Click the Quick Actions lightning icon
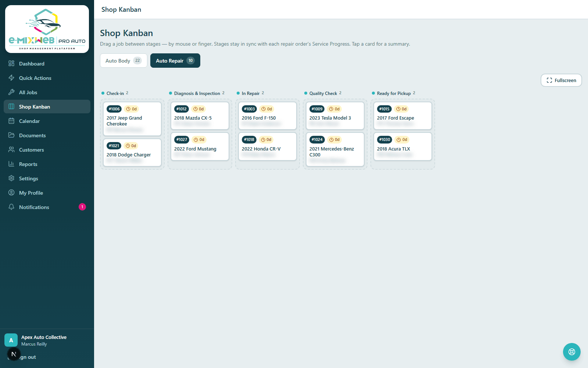This screenshot has width=588, height=368. 11,78
